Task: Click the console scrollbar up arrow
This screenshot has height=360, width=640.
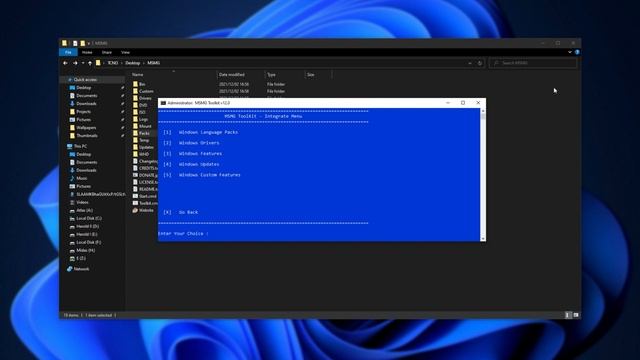Action: 483,111
